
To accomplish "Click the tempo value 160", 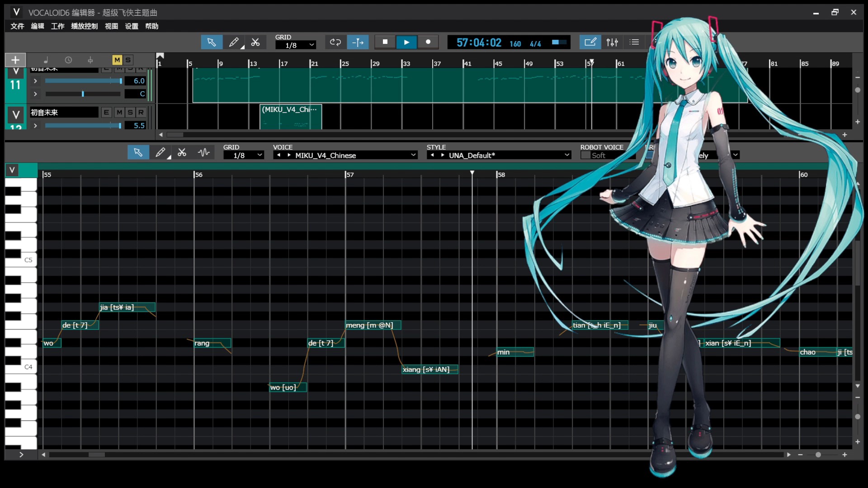I will pyautogui.click(x=515, y=43).
